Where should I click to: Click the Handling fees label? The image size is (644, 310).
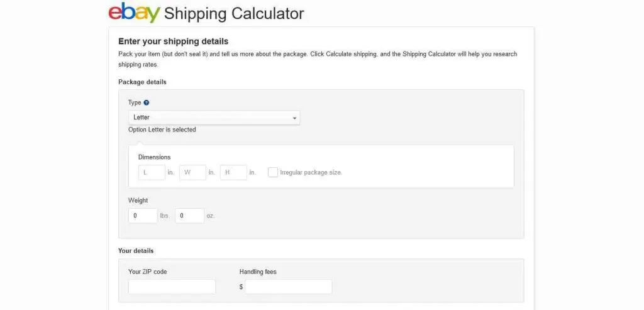pos(258,272)
